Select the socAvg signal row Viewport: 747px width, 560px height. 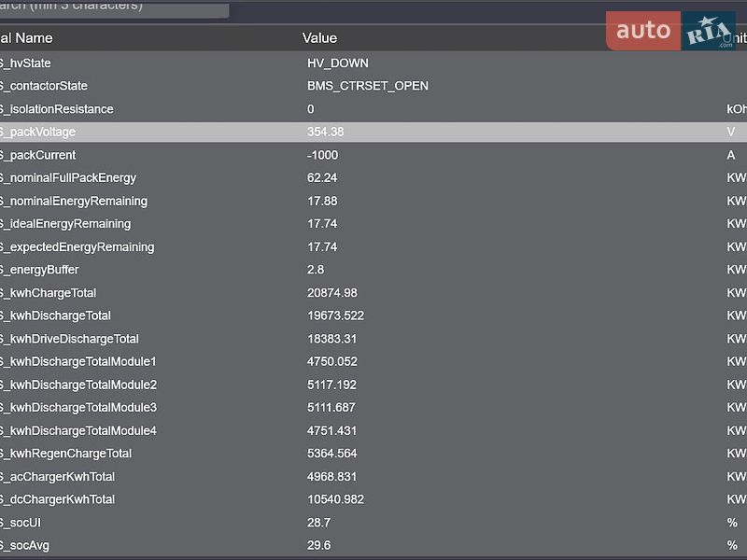pos(373,545)
